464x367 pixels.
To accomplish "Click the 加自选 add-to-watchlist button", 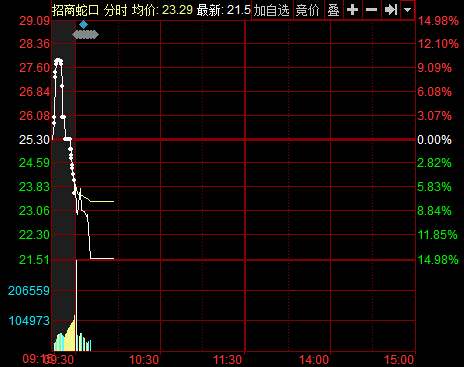I will (x=272, y=10).
